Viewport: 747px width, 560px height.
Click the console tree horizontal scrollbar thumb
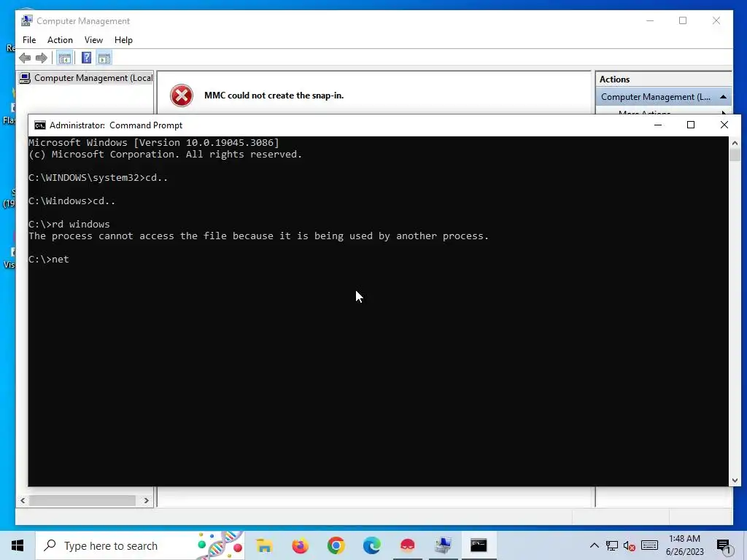click(82, 500)
